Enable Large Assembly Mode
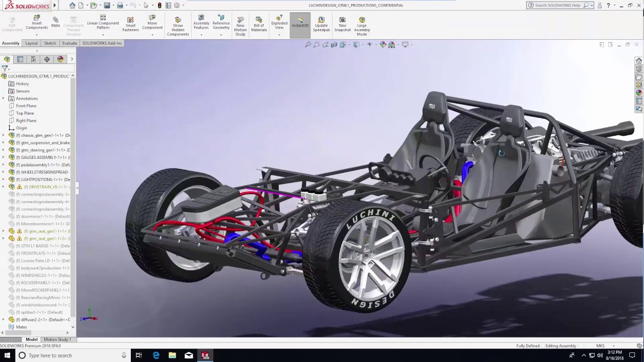This screenshot has height=362, width=644. point(362,27)
